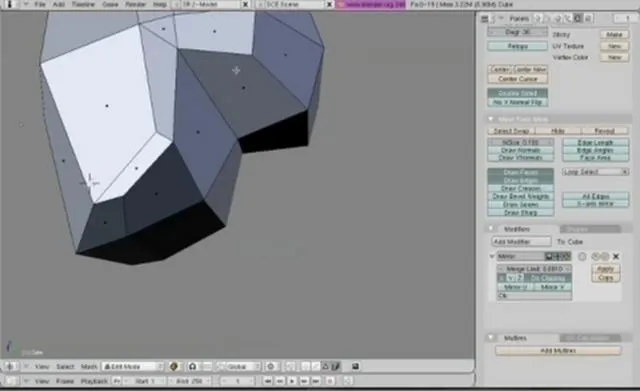Open the Add menu

point(59,4)
